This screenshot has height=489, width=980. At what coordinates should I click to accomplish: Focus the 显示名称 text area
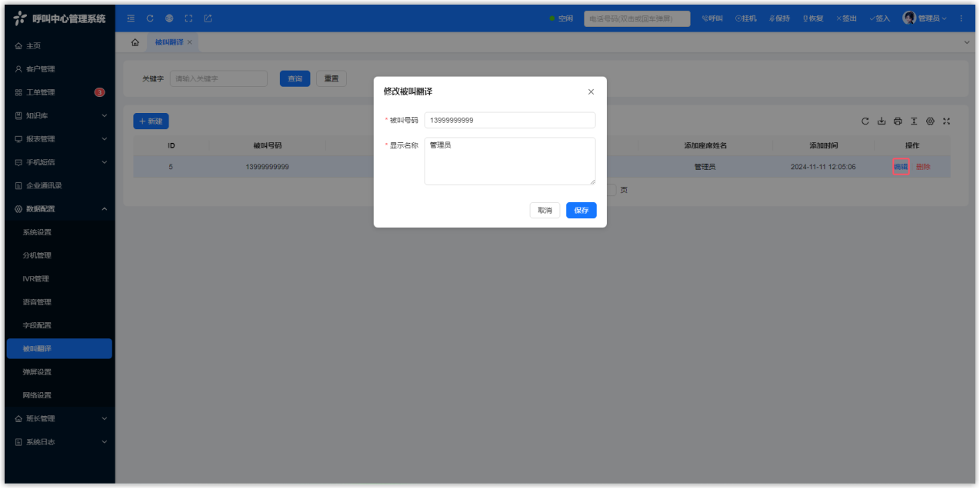[x=509, y=161]
